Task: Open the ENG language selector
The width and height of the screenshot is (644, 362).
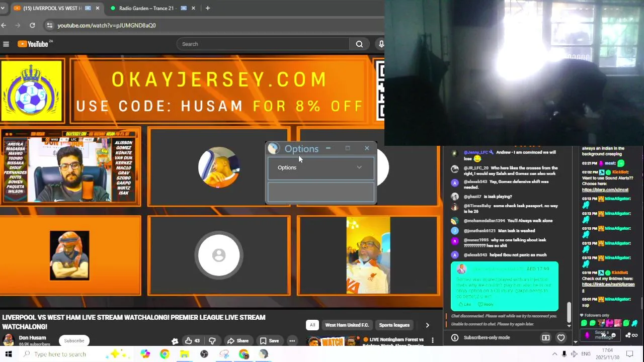Action: (586, 354)
